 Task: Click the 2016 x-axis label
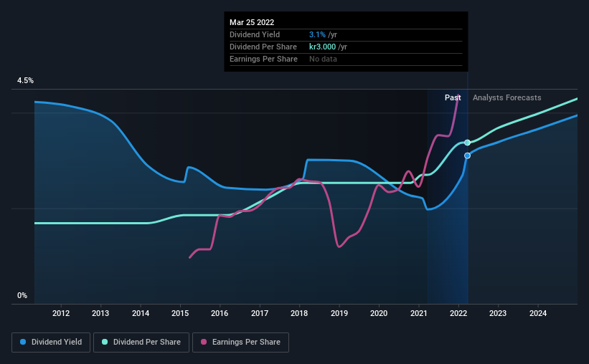click(220, 313)
